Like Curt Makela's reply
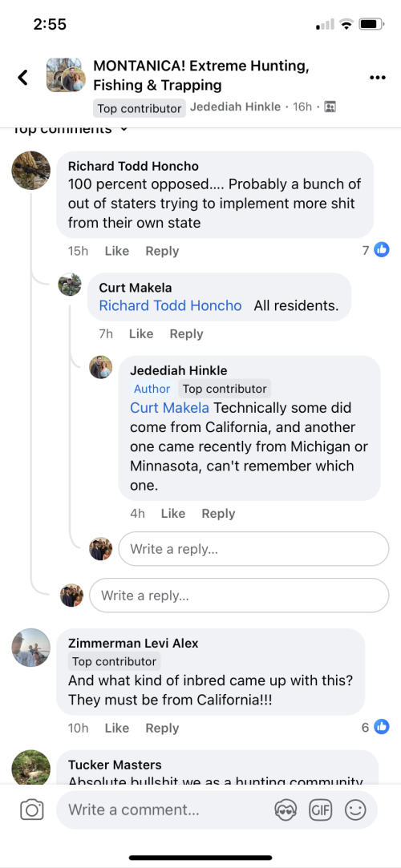The height and width of the screenshot is (868, 401). pos(140,333)
